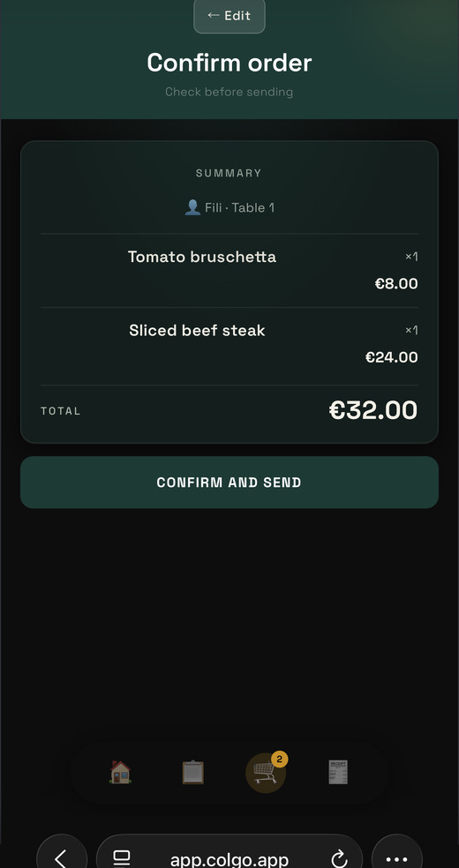The height and width of the screenshot is (868, 459).
Task: Click the Edit back button
Action: point(229,16)
